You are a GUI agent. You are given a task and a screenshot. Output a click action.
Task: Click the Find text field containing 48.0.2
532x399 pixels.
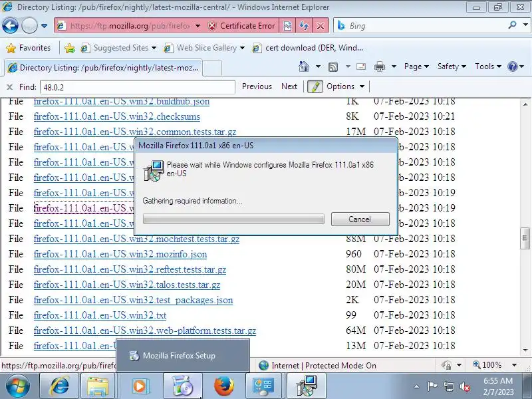[x=138, y=87]
